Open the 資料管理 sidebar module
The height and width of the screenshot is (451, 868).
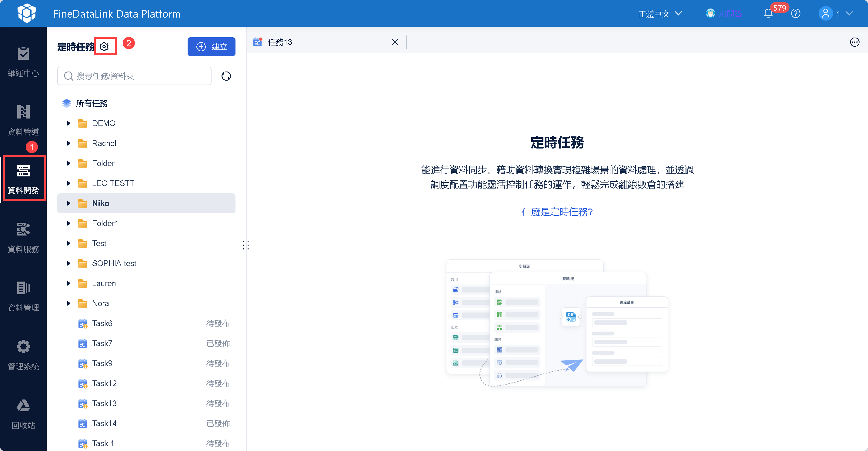click(23, 296)
